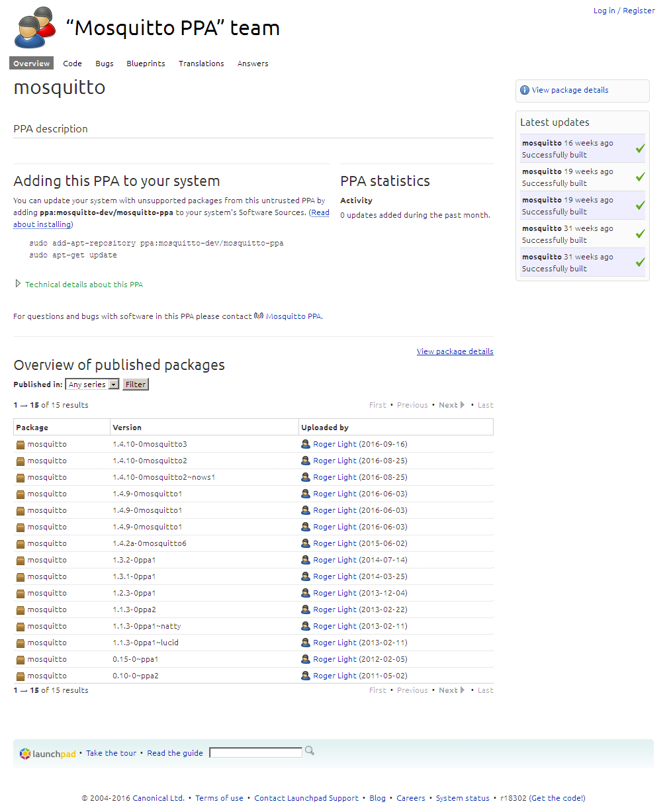Select the Overview tab
The image size is (667, 812).
coord(31,64)
